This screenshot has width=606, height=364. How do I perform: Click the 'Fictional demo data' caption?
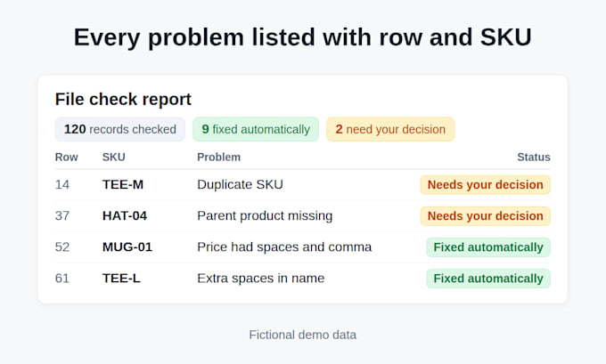point(303,335)
